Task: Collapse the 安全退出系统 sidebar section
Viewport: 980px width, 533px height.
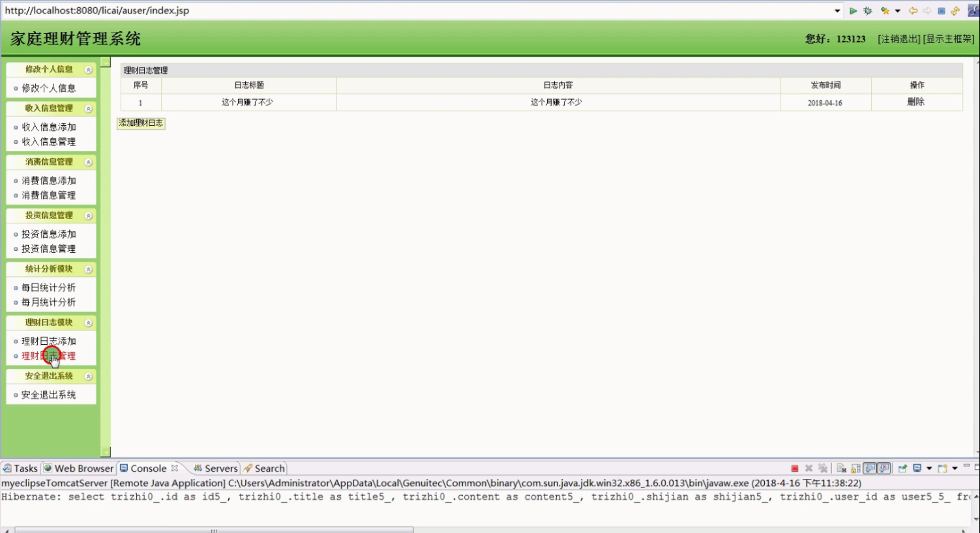Action: [x=89, y=377]
